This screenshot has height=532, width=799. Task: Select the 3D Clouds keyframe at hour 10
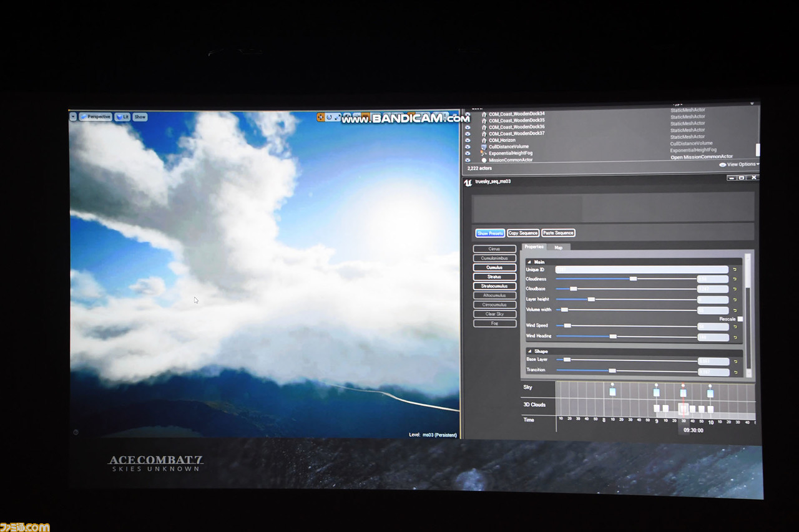pyautogui.click(x=710, y=410)
